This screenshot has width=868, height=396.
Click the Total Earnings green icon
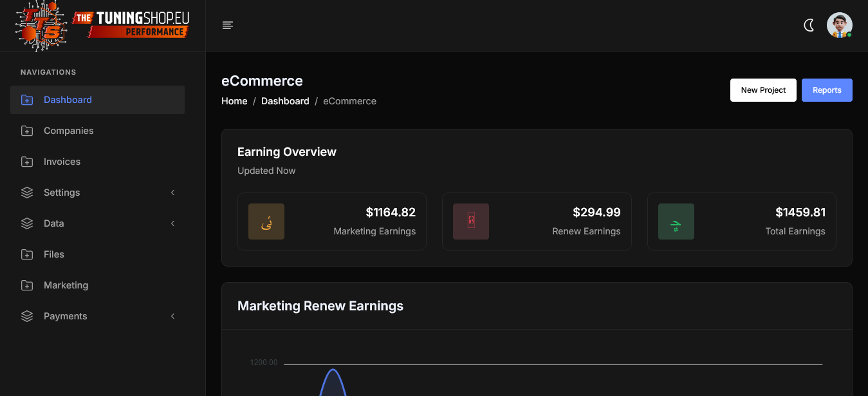point(676,222)
